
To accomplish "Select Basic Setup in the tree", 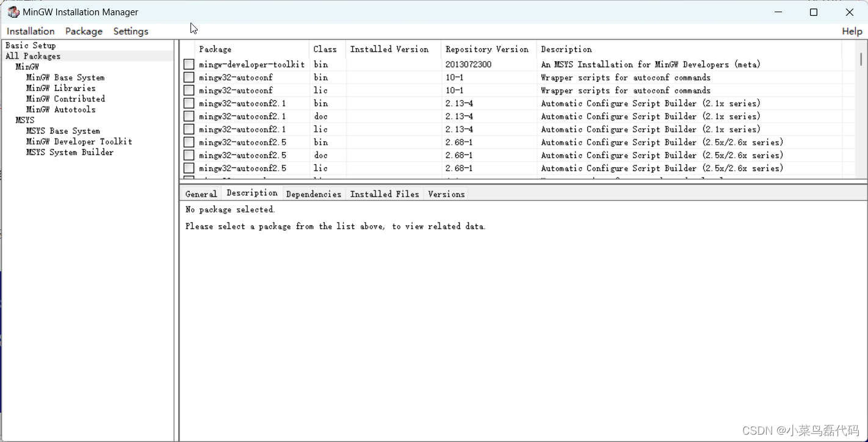I will [31, 45].
